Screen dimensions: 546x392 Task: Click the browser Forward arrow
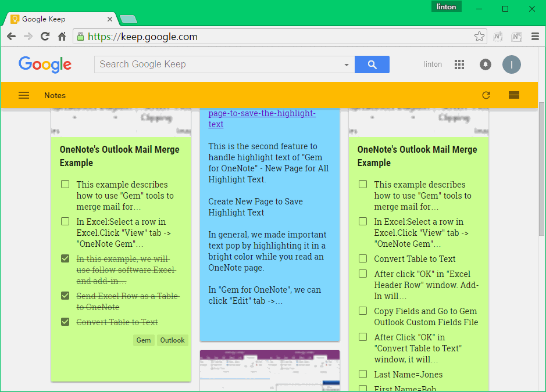coord(28,37)
